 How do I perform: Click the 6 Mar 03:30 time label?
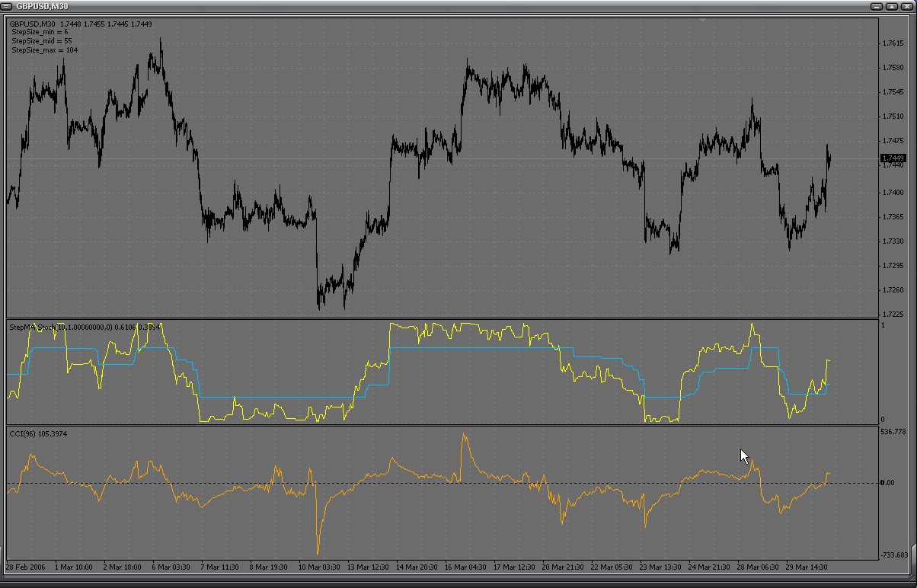tap(171, 567)
